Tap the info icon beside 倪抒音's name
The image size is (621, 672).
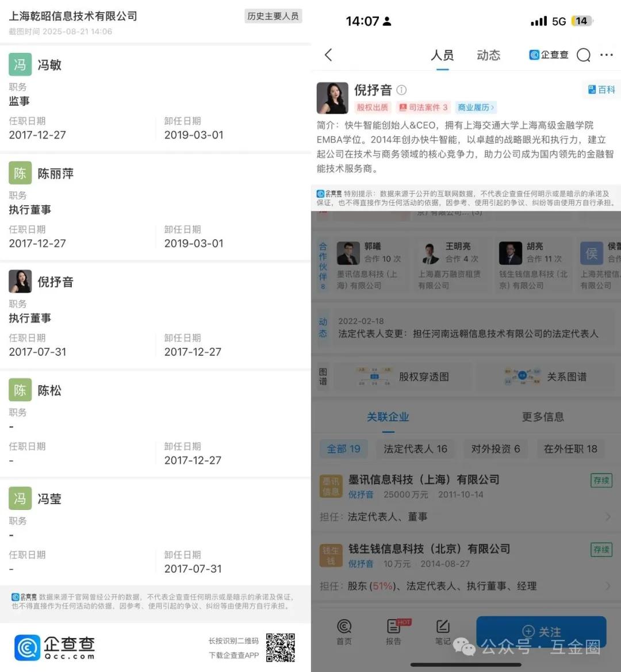pos(401,90)
